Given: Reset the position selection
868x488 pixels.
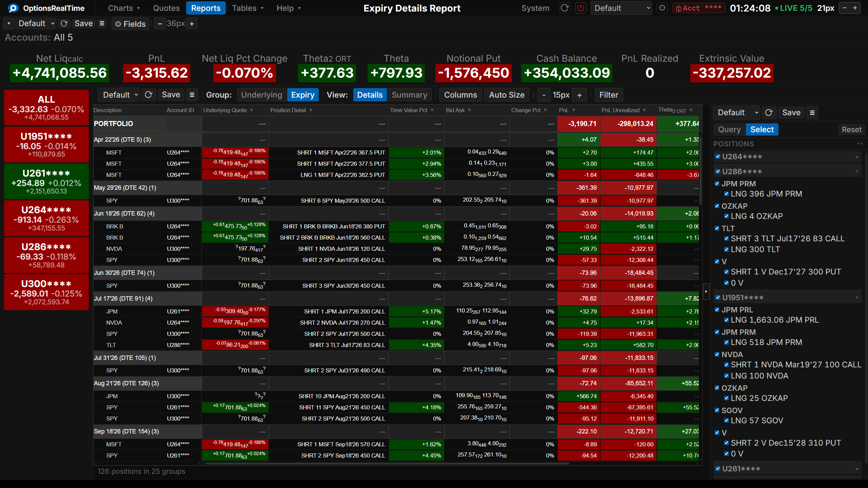Looking at the screenshot, I should 851,129.
